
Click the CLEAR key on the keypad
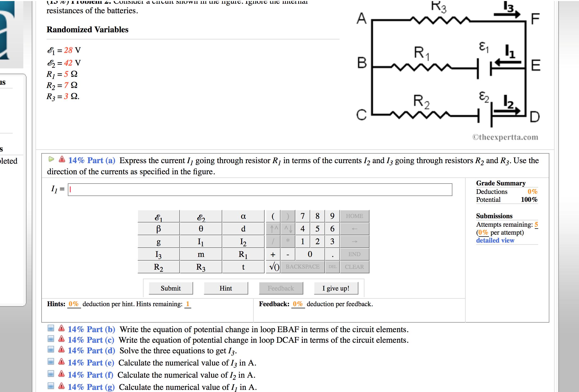pos(354,267)
